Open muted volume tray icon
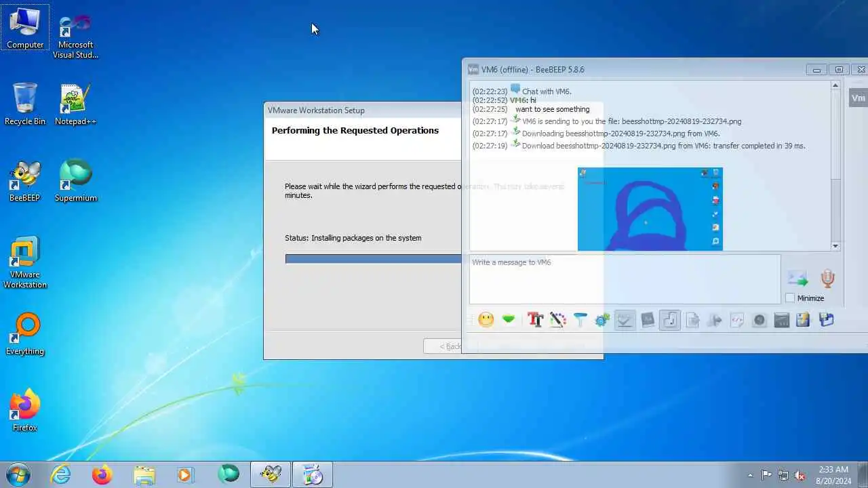 (800, 475)
